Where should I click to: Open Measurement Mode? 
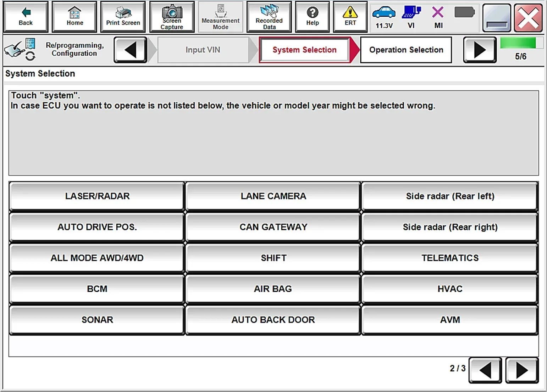click(220, 17)
